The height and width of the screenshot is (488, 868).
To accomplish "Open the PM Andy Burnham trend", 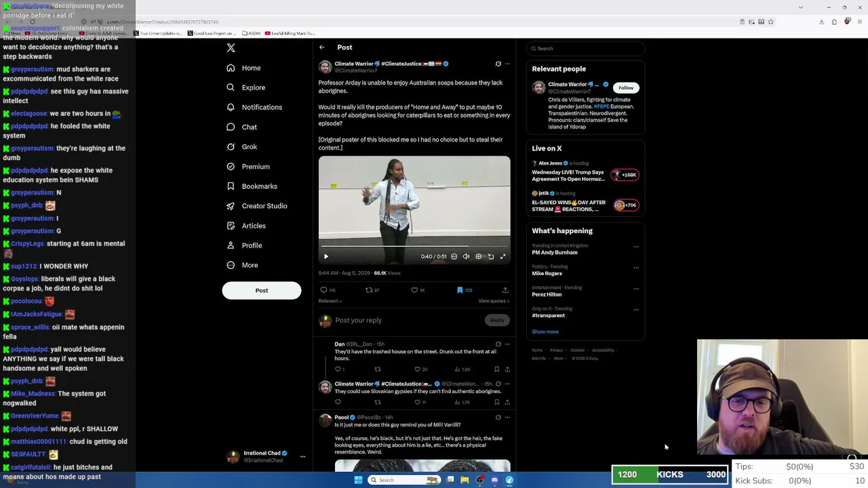I will click(555, 253).
